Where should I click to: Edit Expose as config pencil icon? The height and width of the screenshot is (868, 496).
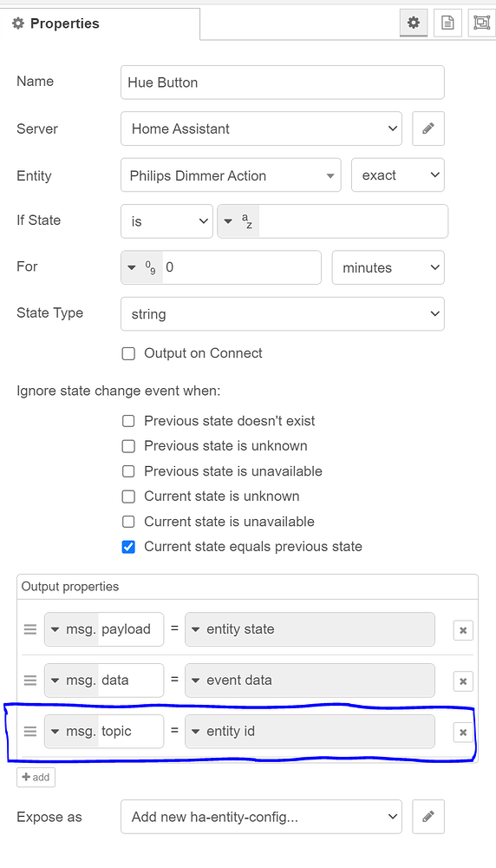pyautogui.click(x=428, y=817)
